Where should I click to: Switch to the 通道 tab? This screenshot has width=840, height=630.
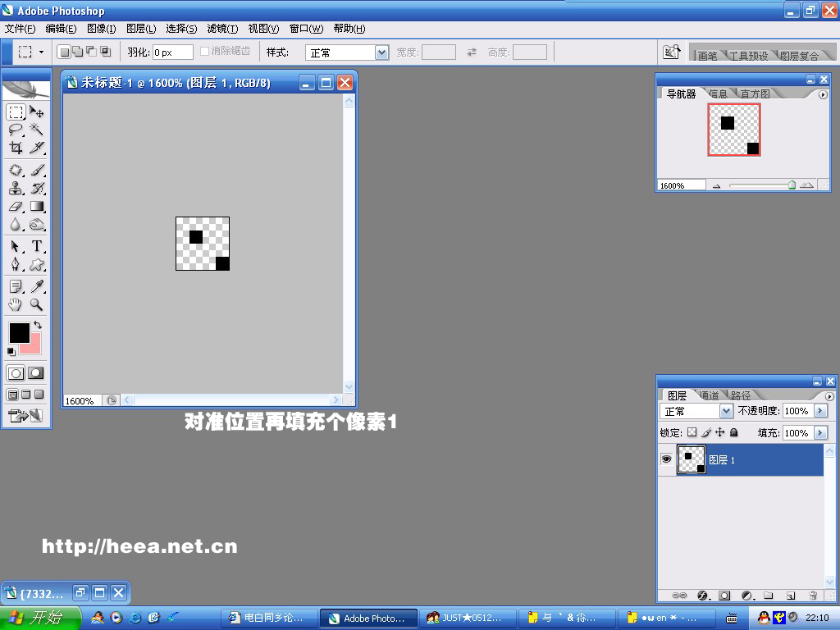click(x=710, y=395)
